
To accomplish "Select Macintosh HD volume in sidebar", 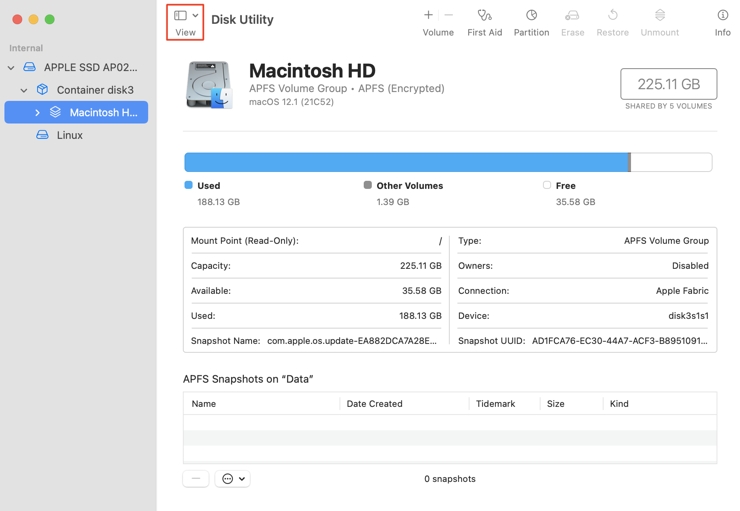I will [x=76, y=112].
